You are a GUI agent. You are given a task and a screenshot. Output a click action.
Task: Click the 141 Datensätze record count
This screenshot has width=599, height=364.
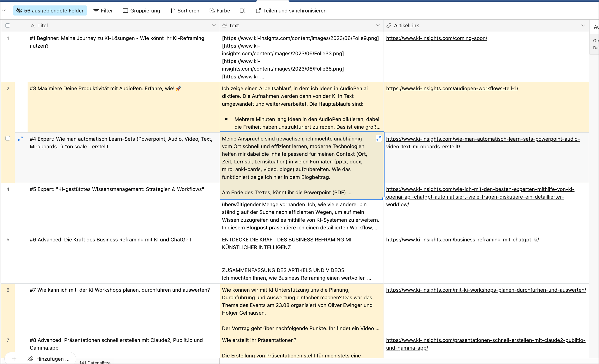tap(95, 362)
